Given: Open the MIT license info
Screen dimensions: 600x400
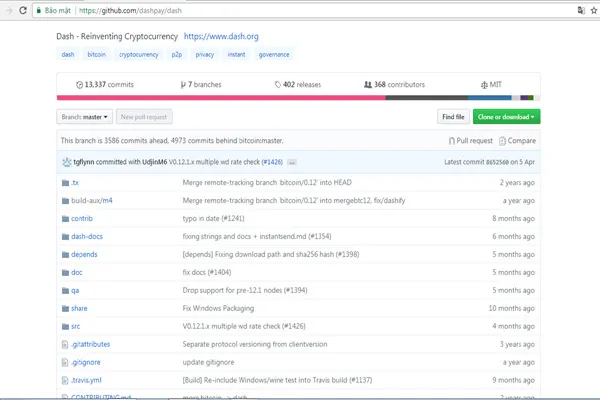Looking at the screenshot, I should [x=491, y=85].
